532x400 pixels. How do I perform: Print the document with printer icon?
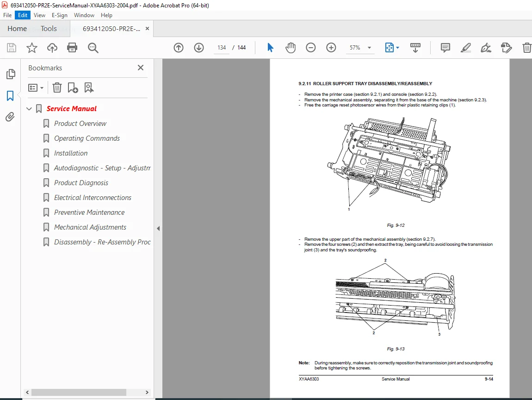tap(72, 48)
